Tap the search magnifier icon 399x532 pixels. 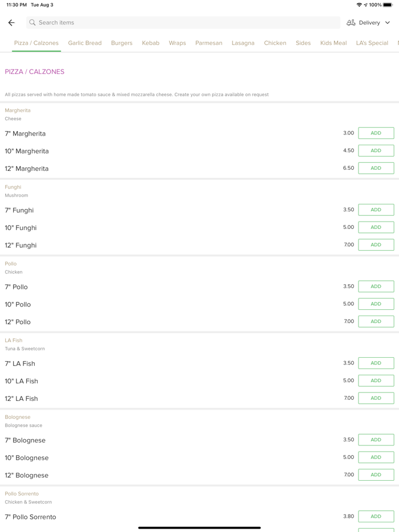(x=32, y=23)
